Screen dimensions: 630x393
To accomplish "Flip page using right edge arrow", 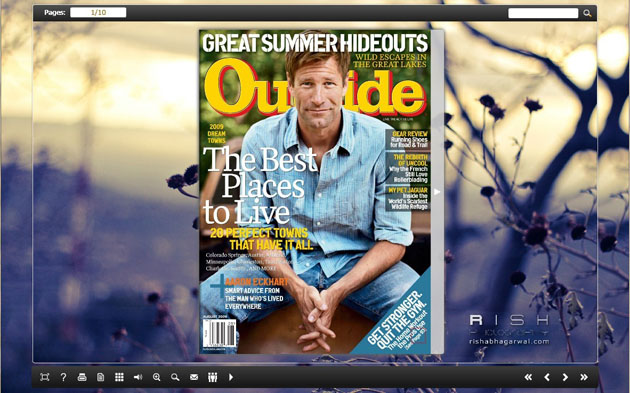I will click(437, 192).
